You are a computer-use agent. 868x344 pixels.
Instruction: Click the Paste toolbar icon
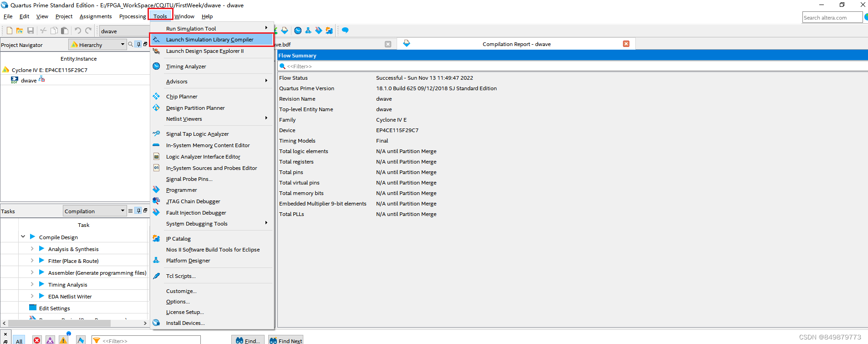65,31
